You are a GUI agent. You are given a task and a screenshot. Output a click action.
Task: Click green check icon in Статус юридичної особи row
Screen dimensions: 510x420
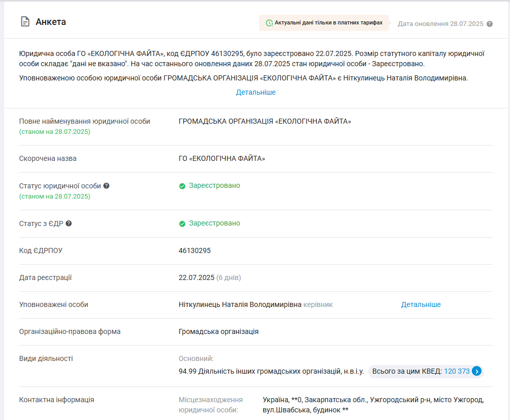pos(182,186)
